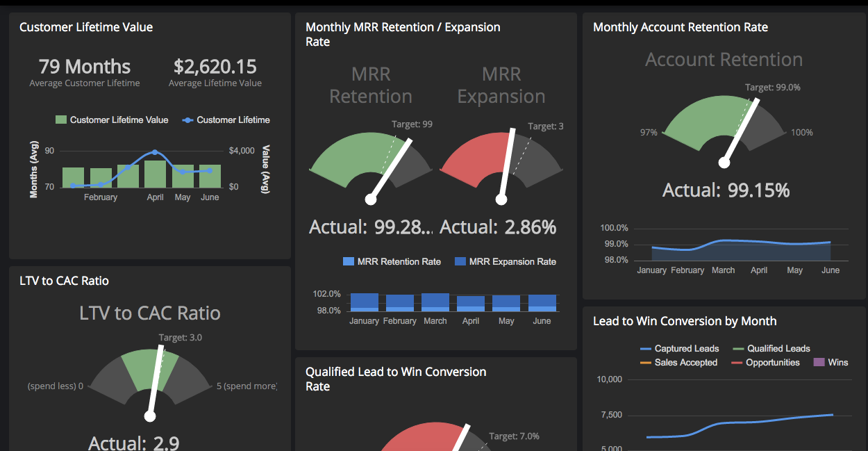Image resolution: width=868 pixels, height=451 pixels.
Task: Click the Monthly Account Retention Rate panel title
Action: (x=681, y=28)
